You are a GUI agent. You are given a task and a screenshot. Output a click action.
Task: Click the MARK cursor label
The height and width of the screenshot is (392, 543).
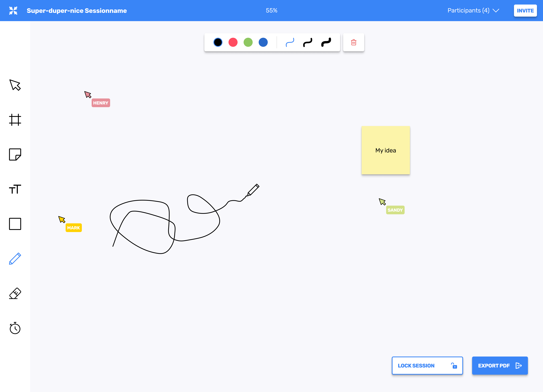[x=74, y=228]
